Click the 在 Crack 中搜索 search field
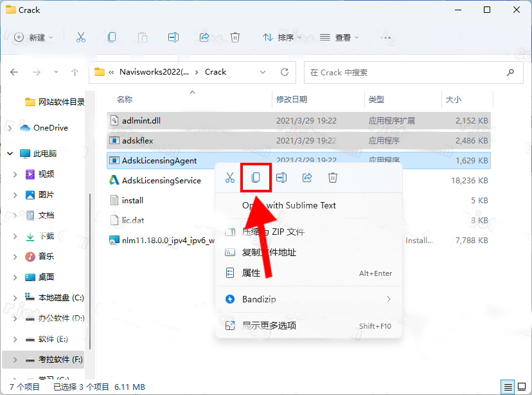532x395 pixels. click(x=414, y=72)
